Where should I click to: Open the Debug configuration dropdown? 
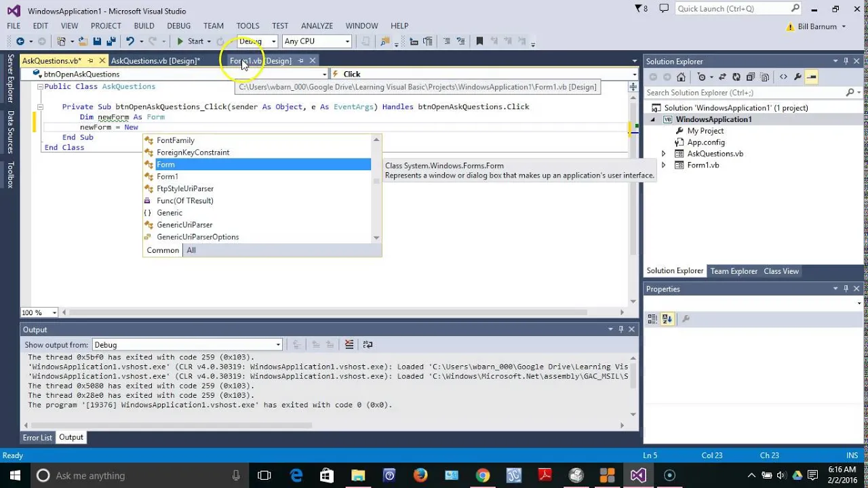[257, 41]
